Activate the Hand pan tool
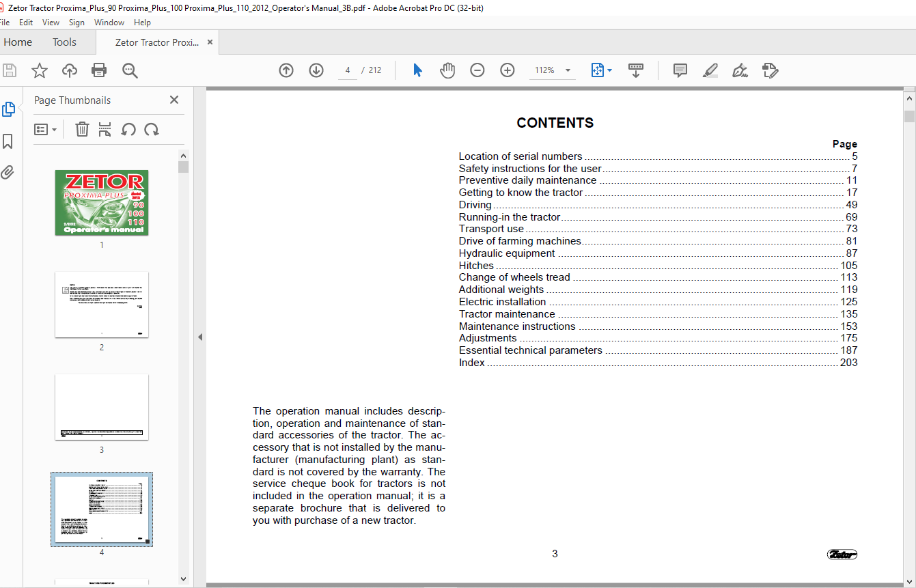The image size is (916, 588). pyautogui.click(x=447, y=70)
